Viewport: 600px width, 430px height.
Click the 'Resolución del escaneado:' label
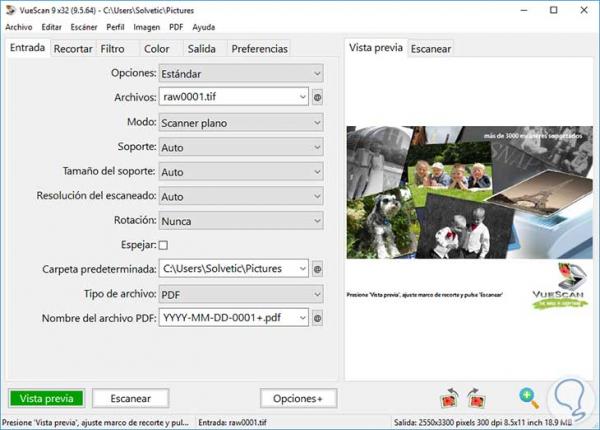[x=96, y=195]
